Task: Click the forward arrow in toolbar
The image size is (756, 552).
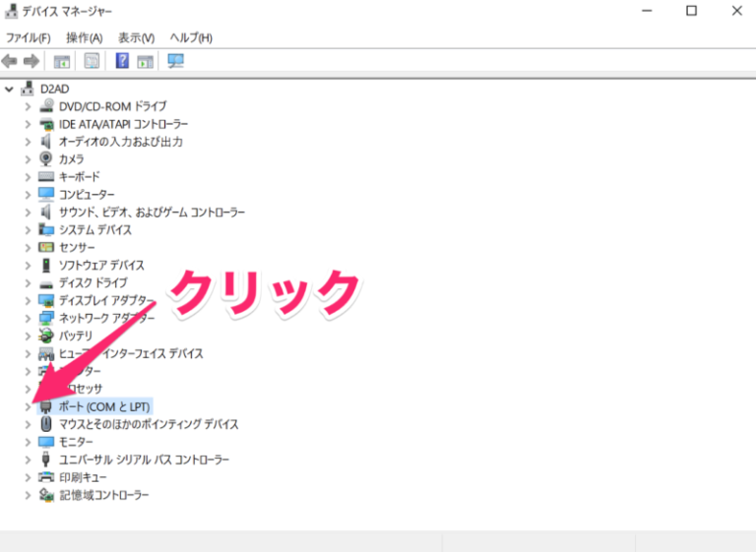Action: [31, 61]
